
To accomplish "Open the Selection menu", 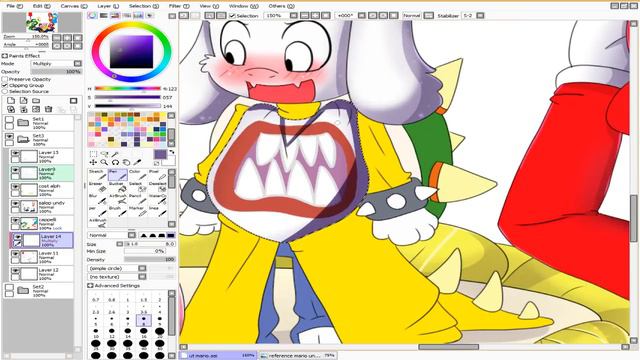I will pos(144,6).
